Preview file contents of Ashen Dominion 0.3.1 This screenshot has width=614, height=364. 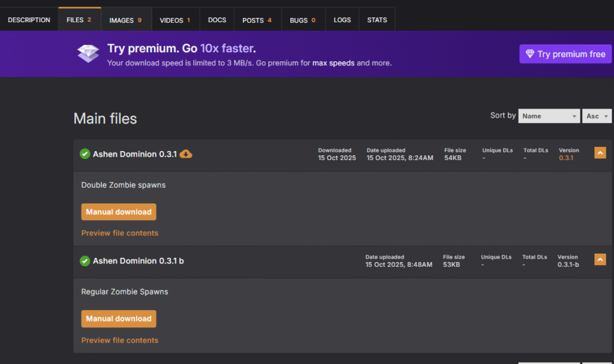(x=120, y=233)
